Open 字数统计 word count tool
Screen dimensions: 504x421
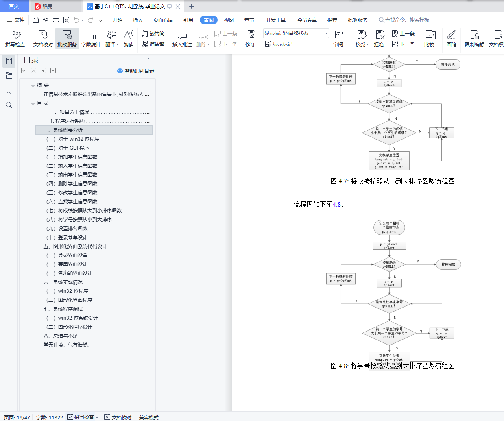coord(91,38)
